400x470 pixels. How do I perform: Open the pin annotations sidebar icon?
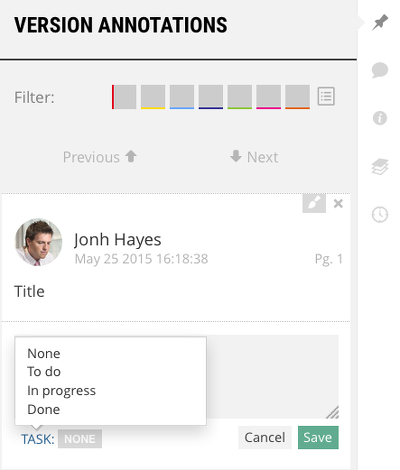(380, 22)
